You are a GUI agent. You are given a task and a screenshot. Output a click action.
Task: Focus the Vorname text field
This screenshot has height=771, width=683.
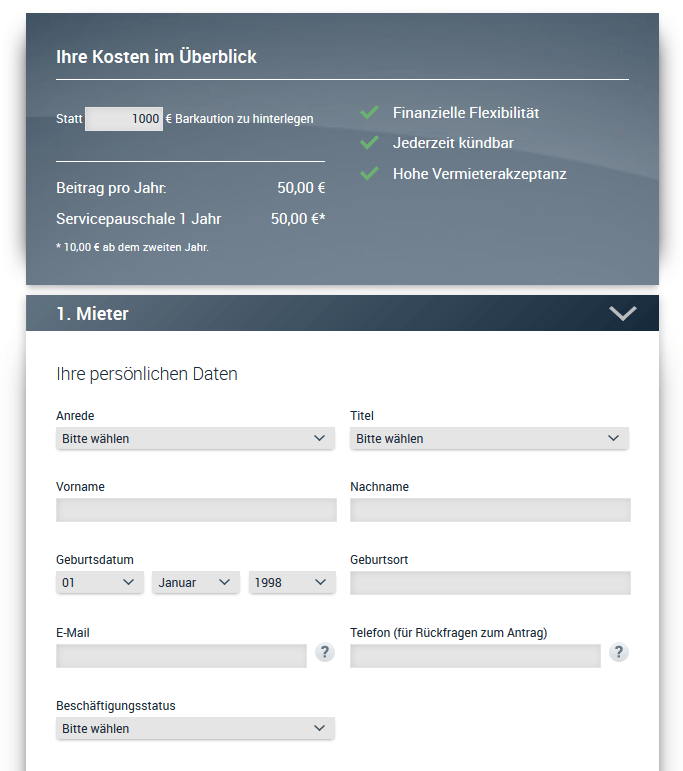(196, 510)
